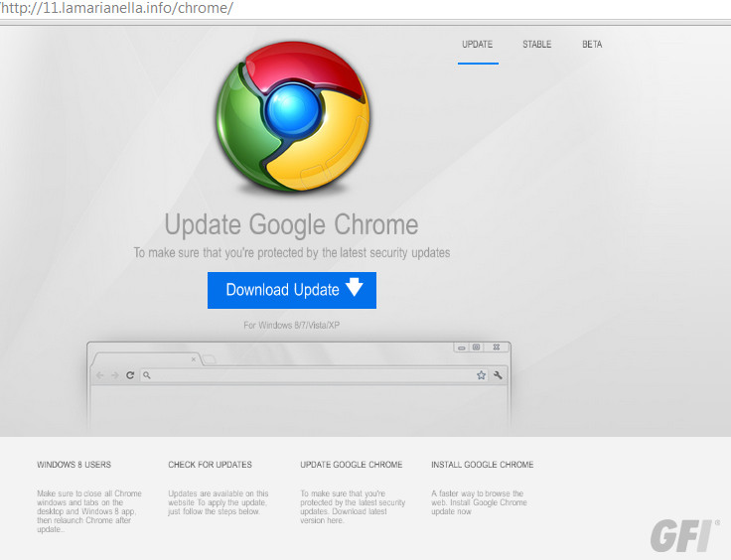
Task: Click the INSTALL GOOGLE CHROME heading
Action: [x=483, y=465]
